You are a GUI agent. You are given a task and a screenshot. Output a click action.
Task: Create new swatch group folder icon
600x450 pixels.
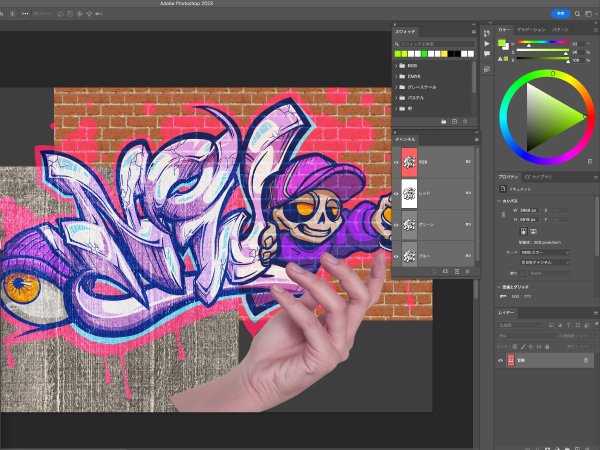[x=444, y=121]
